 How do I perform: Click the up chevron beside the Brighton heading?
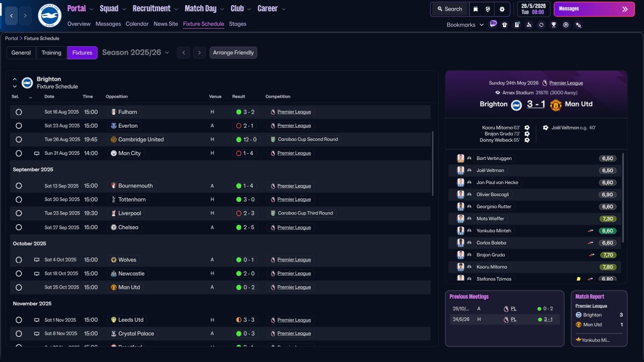click(15, 79)
